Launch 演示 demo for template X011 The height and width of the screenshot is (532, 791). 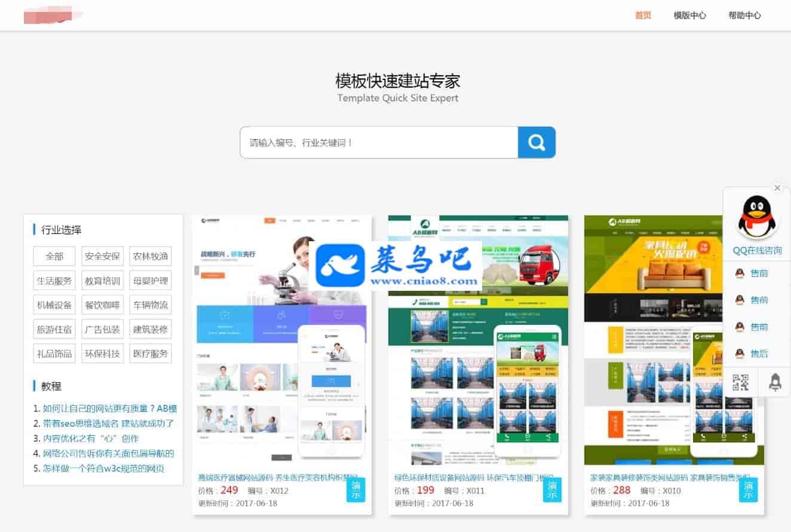pos(552,490)
